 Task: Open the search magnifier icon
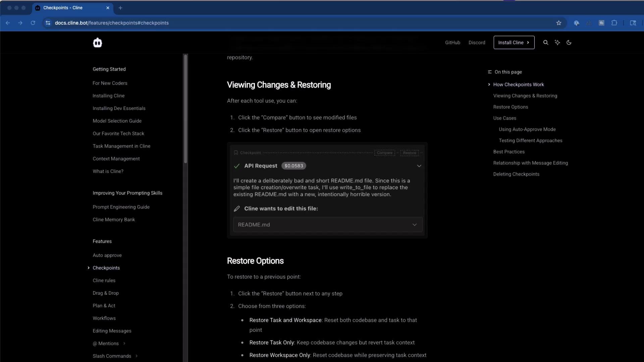pyautogui.click(x=546, y=43)
